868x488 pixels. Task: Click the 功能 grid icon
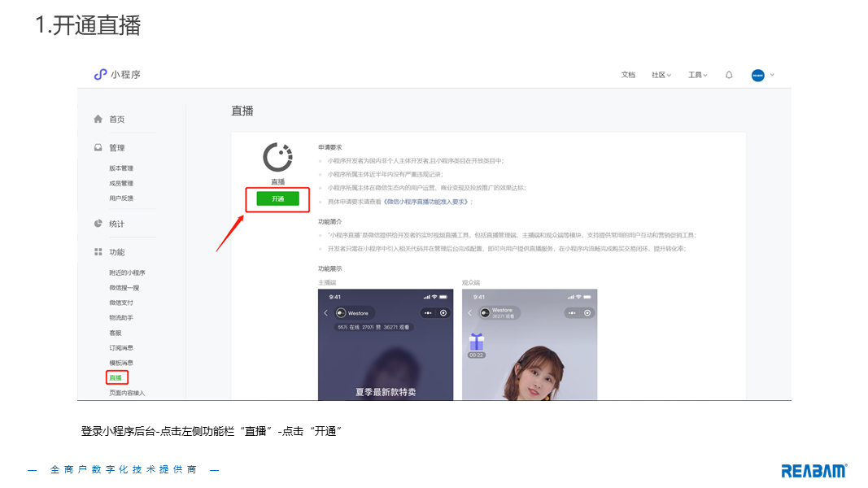[x=98, y=252]
